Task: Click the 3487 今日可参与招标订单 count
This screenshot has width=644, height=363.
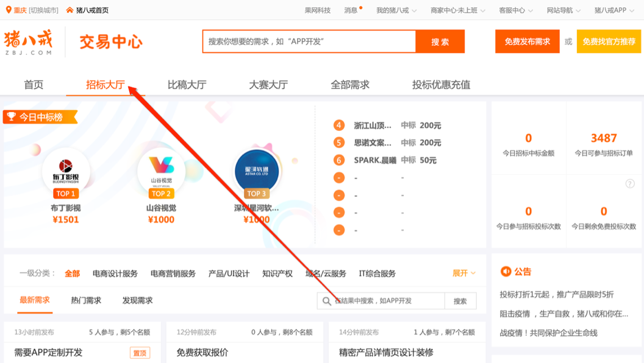Action: pyautogui.click(x=604, y=138)
